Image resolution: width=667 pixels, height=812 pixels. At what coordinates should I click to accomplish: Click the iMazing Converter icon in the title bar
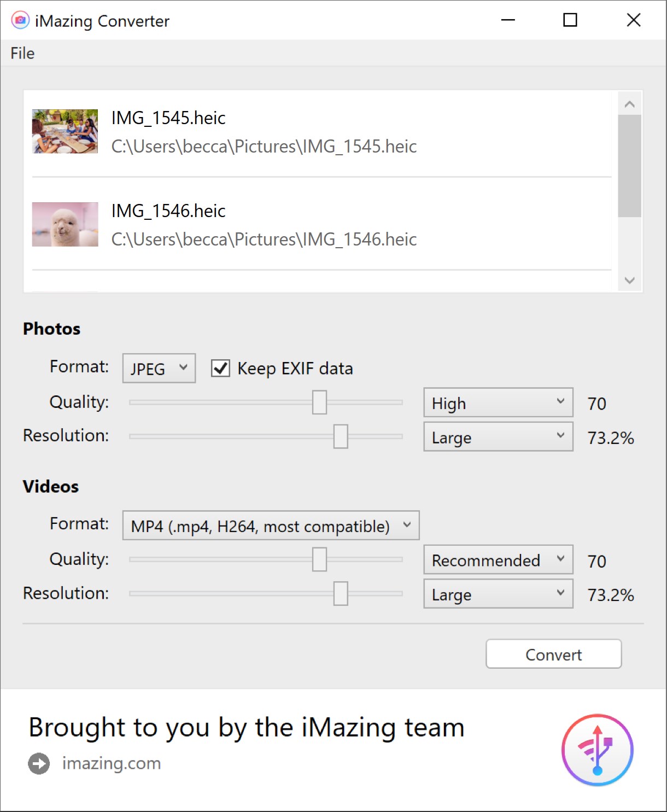(20, 20)
